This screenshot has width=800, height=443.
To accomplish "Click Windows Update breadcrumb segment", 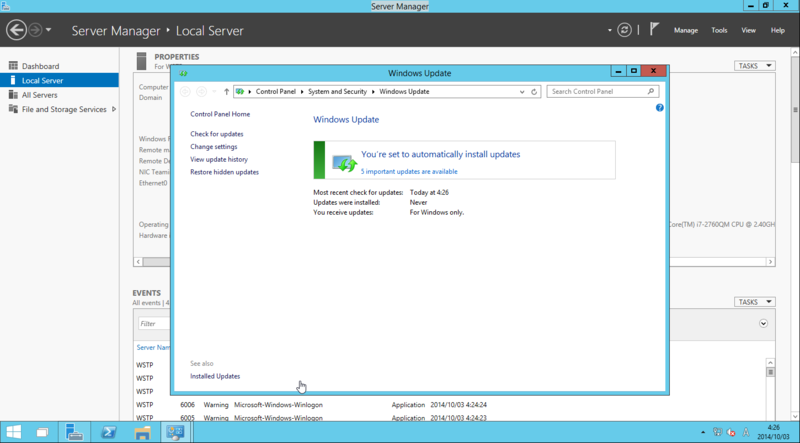I will click(x=404, y=92).
